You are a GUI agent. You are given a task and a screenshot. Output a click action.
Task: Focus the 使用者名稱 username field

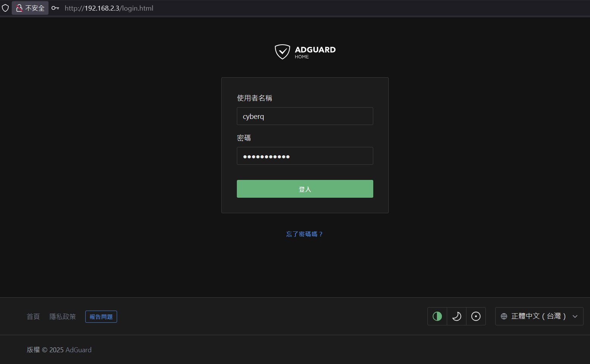[x=305, y=116]
